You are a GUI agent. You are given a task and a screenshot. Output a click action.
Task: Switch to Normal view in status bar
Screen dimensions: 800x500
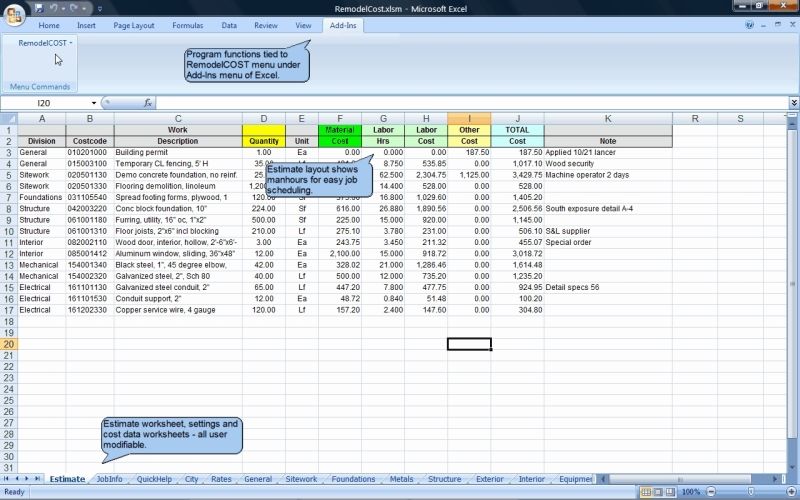(646, 492)
